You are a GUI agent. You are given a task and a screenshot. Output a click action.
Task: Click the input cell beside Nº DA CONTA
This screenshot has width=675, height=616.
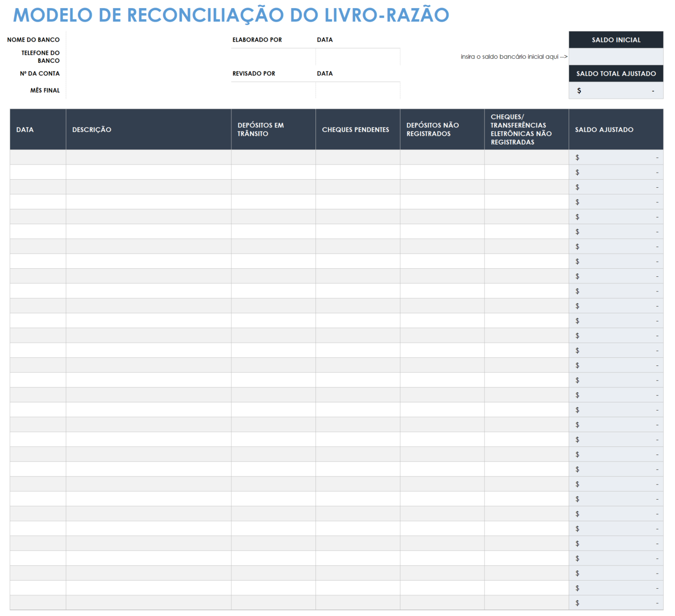click(x=148, y=73)
